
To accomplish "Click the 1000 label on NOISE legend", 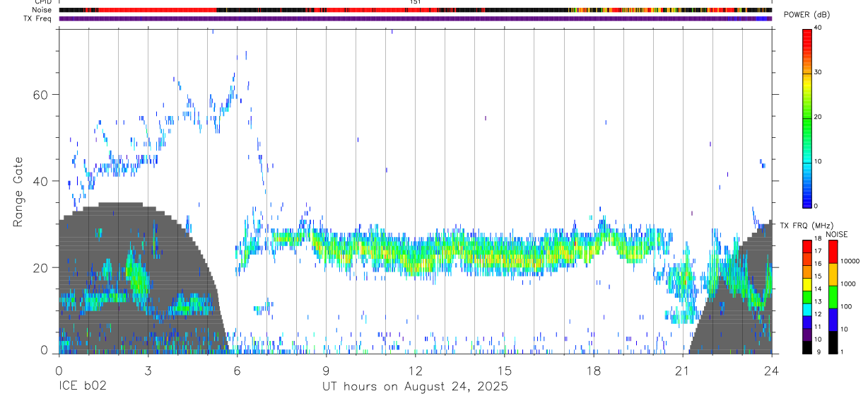I will pyautogui.click(x=848, y=284).
